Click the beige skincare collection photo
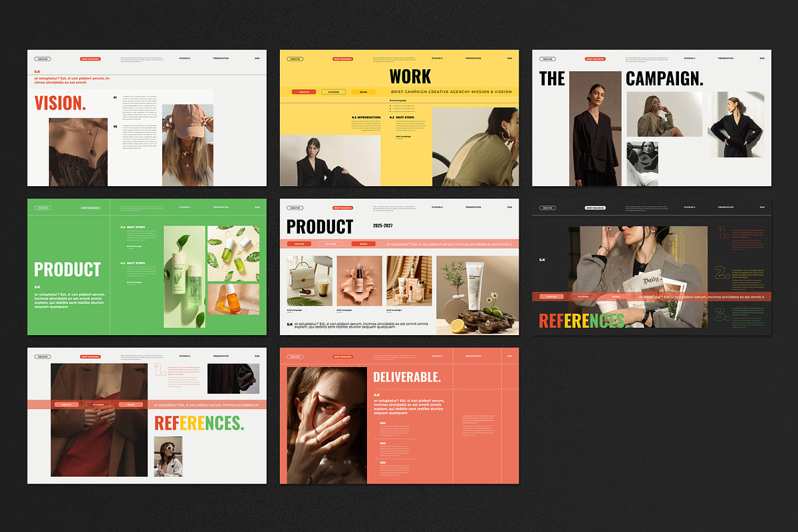This screenshot has height=532, width=798. [410, 281]
